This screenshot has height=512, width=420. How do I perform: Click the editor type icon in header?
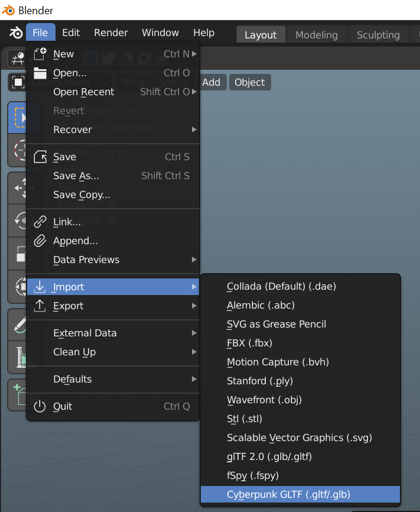point(18,59)
